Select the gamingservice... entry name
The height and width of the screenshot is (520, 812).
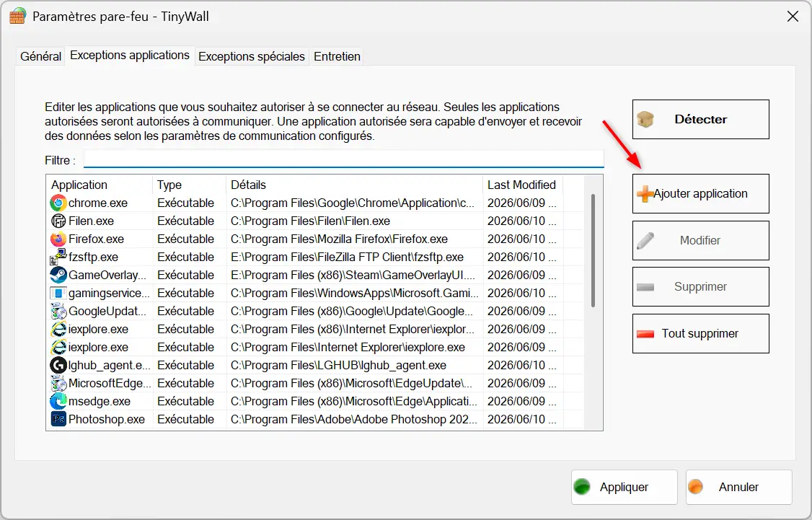coord(109,293)
